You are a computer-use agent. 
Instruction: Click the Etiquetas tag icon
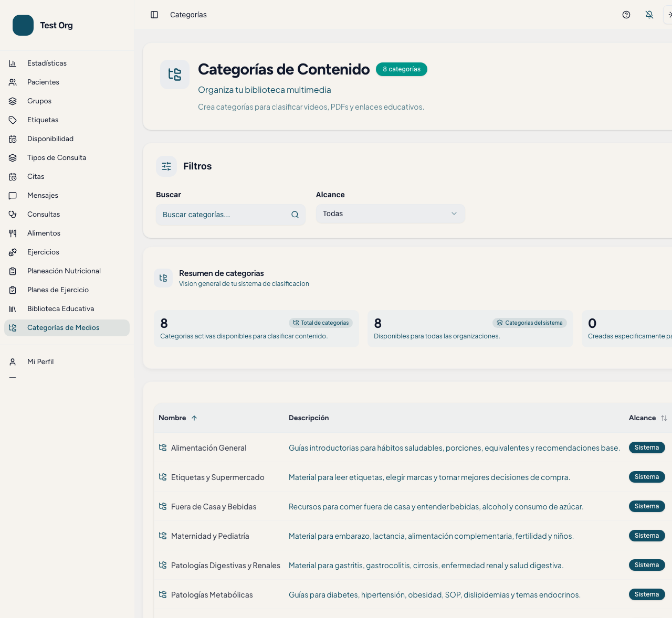pyautogui.click(x=13, y=120)
